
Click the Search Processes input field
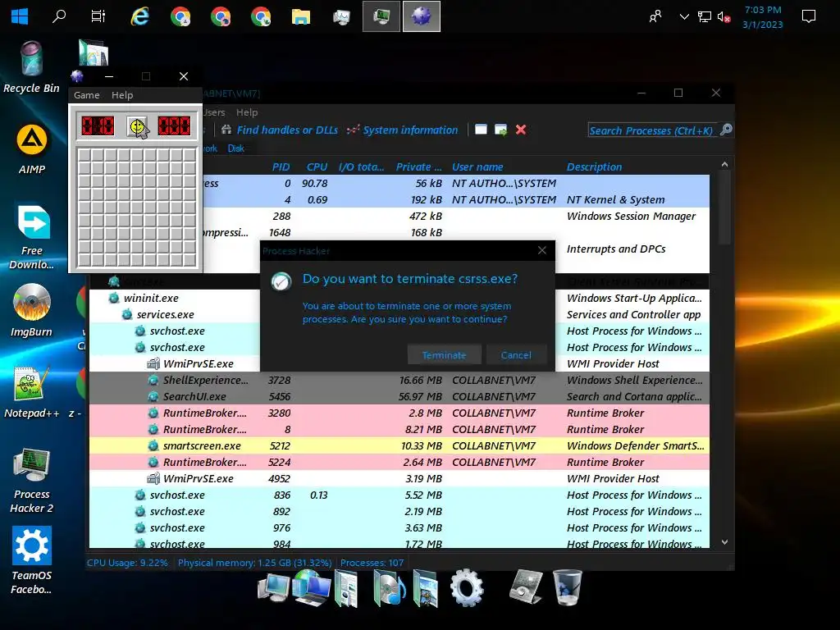(x=651, y=130)
